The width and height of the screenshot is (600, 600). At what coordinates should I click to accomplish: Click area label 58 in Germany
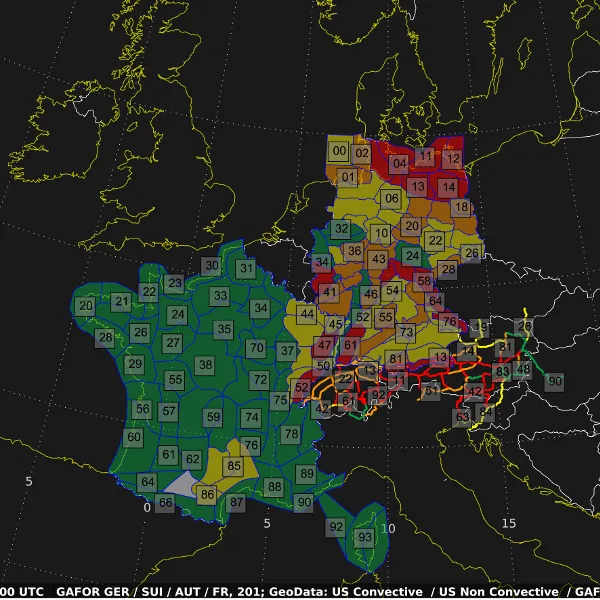423,281
